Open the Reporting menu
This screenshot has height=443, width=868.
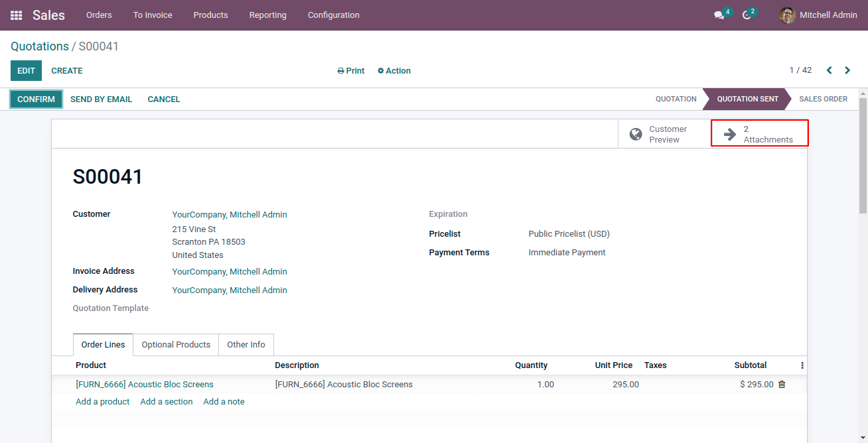click(268, 15)
